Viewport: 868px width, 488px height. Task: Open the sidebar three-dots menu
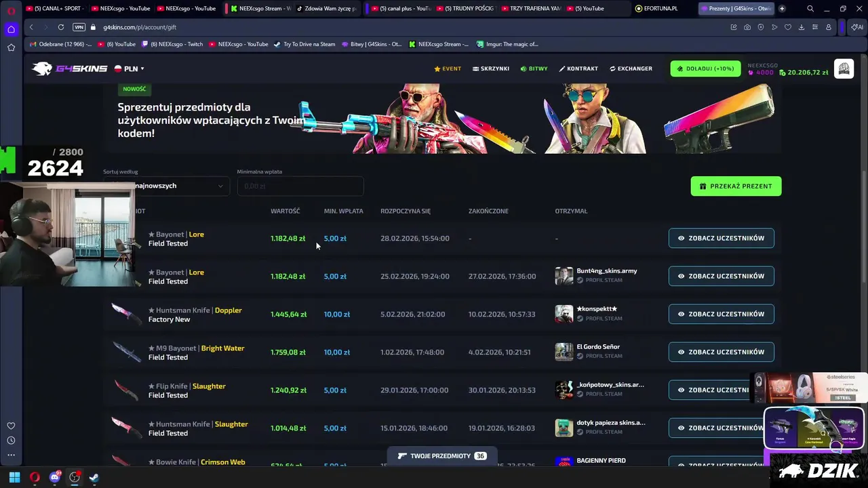tap(11, 455)
